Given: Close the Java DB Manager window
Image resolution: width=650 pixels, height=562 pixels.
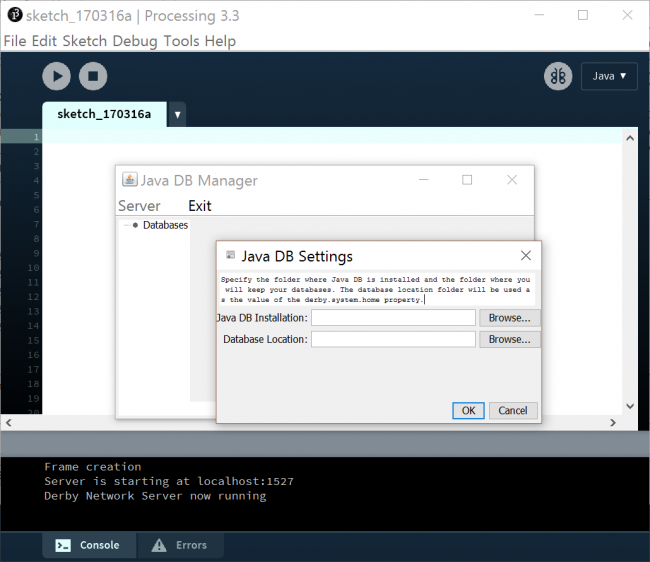Looking at the screenshot, I should pos(512,180).
